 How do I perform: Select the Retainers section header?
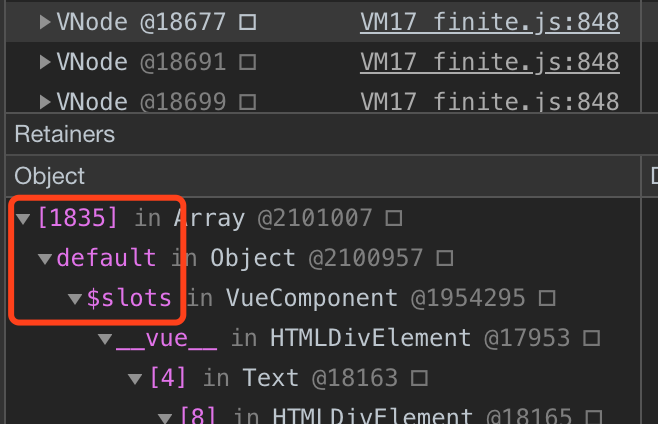pyautogui.click(x=332, y=134)
